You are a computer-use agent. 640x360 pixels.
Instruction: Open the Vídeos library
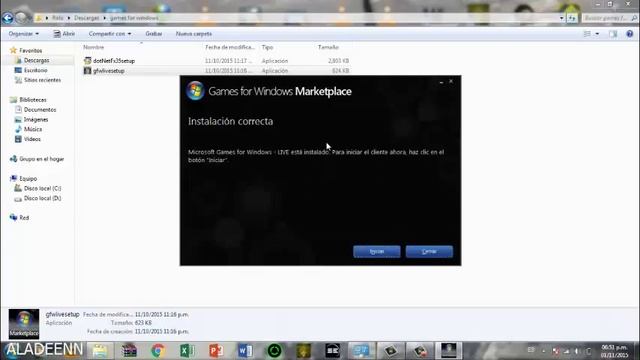[32, 139]
